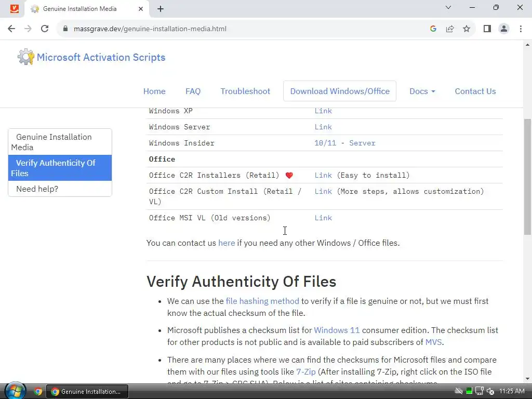Image resolution: width=532 pixels, height=399 pixels.
Task: Open the Contact Us nav item
Action: 475,91
